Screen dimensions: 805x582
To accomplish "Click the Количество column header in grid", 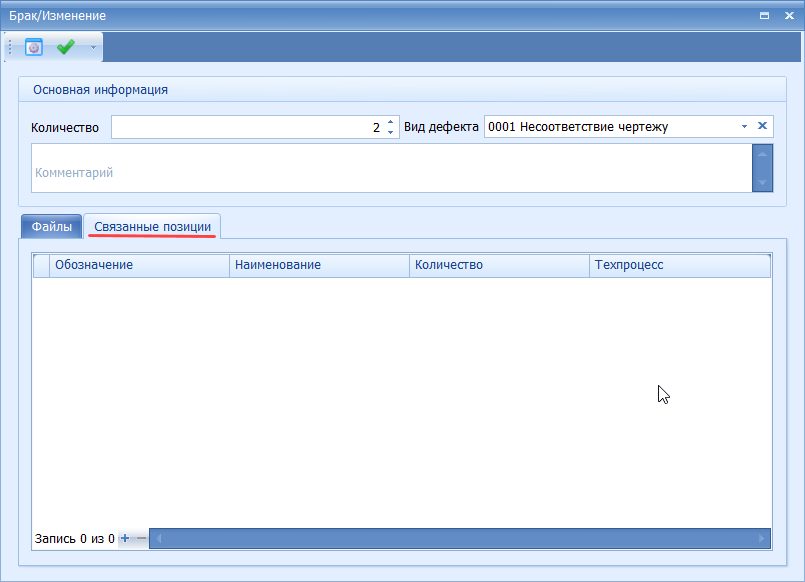I will point(498,265).
